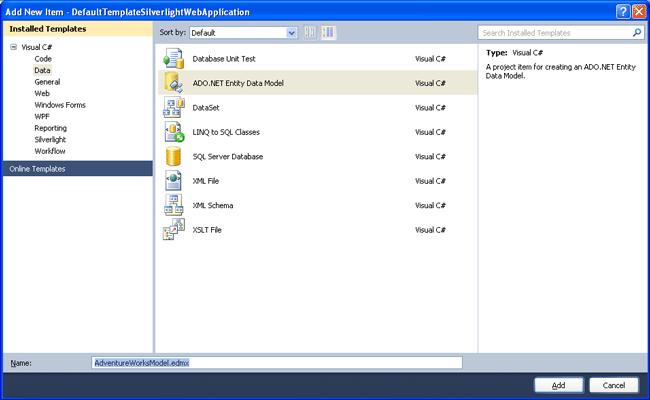Select the Visual C# root node
Image resolution: width=650 pixels, height=400 pixels.
(x=36, y=47)
